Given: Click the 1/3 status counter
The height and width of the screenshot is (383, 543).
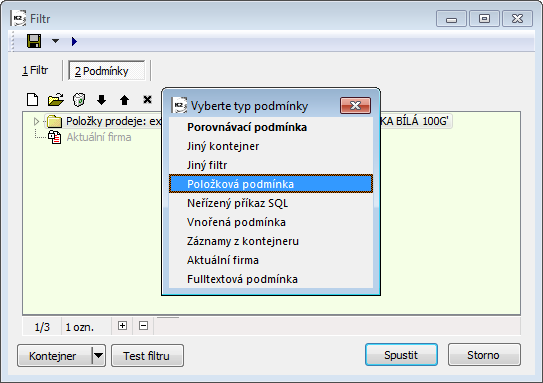Looking at the screenshot, I should pos(42,327).
